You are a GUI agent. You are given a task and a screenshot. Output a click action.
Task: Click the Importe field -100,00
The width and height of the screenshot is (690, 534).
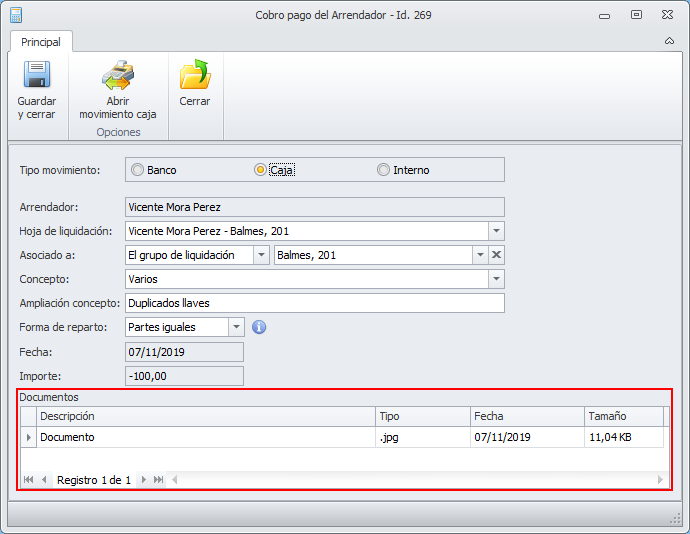pos(184,376)
